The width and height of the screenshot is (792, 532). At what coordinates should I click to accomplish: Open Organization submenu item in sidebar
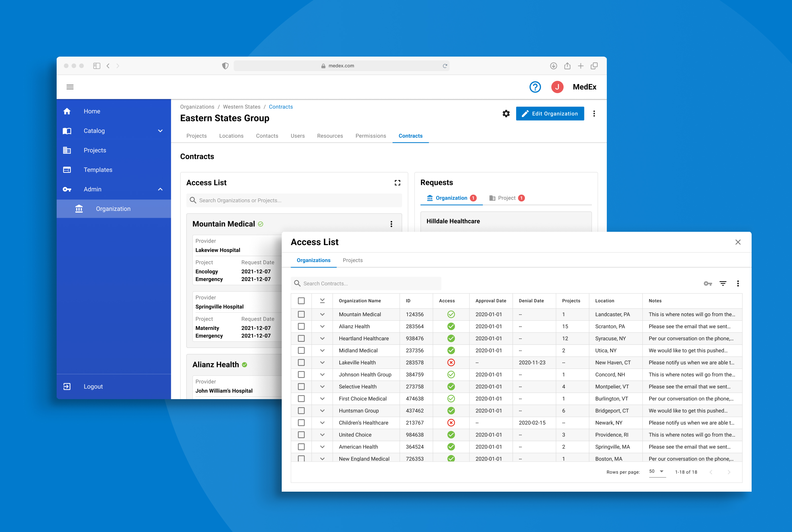click(x=114, y=209)
